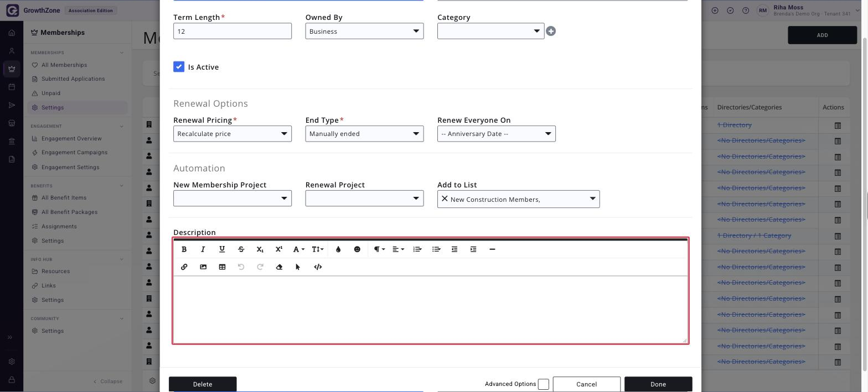Insert horizontal line in editor
This screenshot has width=868, height=392.
[492, 249]
